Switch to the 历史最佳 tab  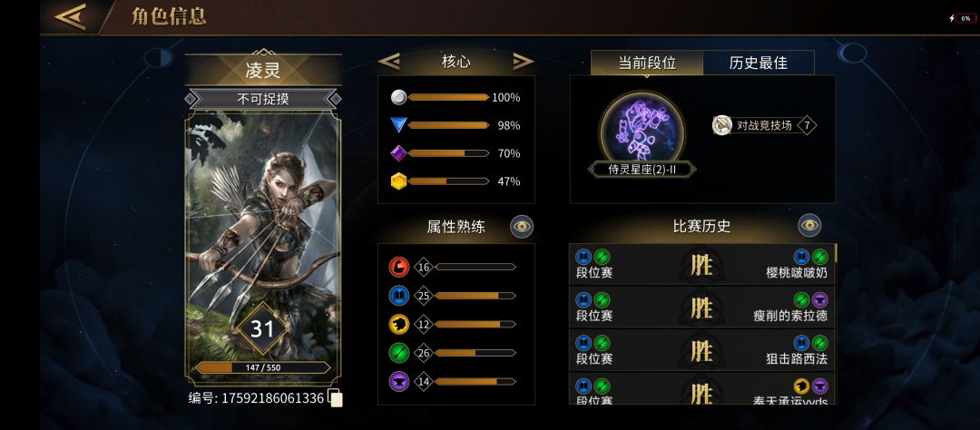point(759,64)
